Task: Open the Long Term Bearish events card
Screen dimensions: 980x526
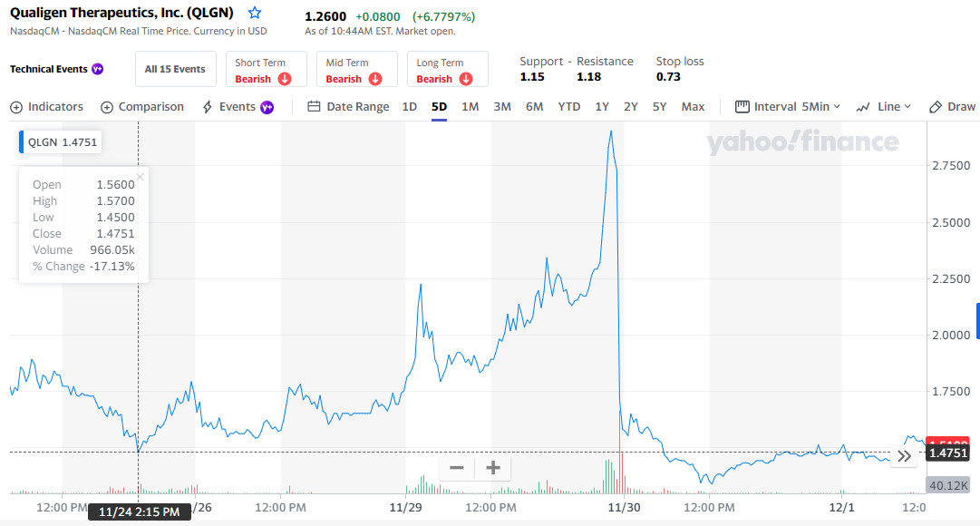Action: (448, 69)
